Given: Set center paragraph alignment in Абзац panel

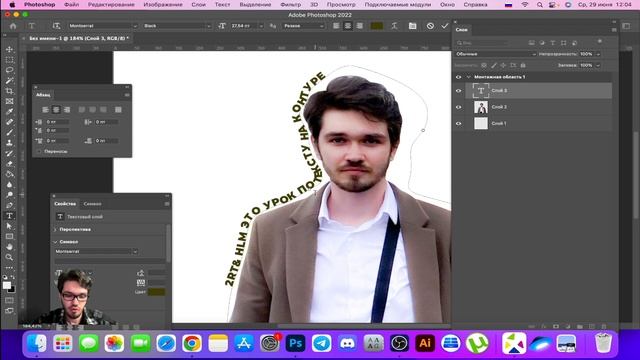Looking at the screenshot, I should 56,110.
